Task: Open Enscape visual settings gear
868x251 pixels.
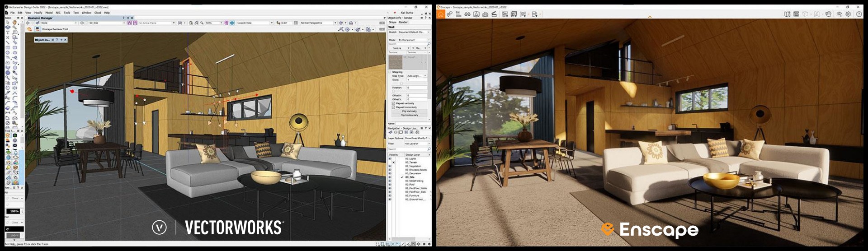Action: 848,14
